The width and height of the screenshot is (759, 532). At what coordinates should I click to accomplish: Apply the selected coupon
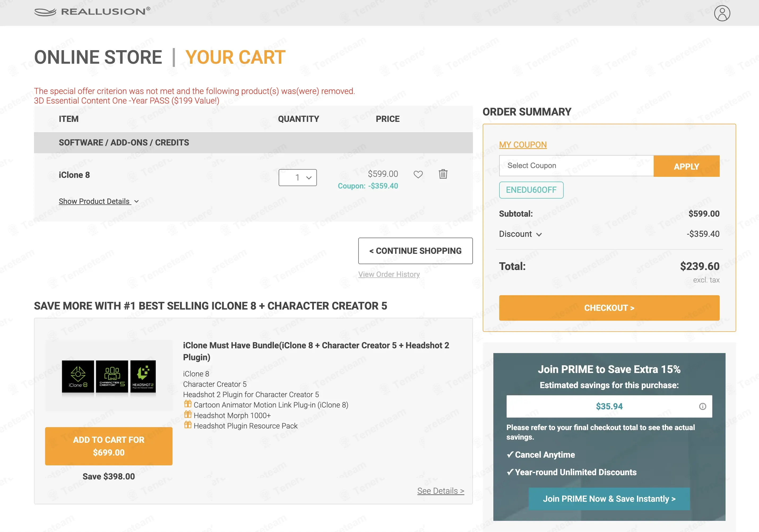pos(686,166)
